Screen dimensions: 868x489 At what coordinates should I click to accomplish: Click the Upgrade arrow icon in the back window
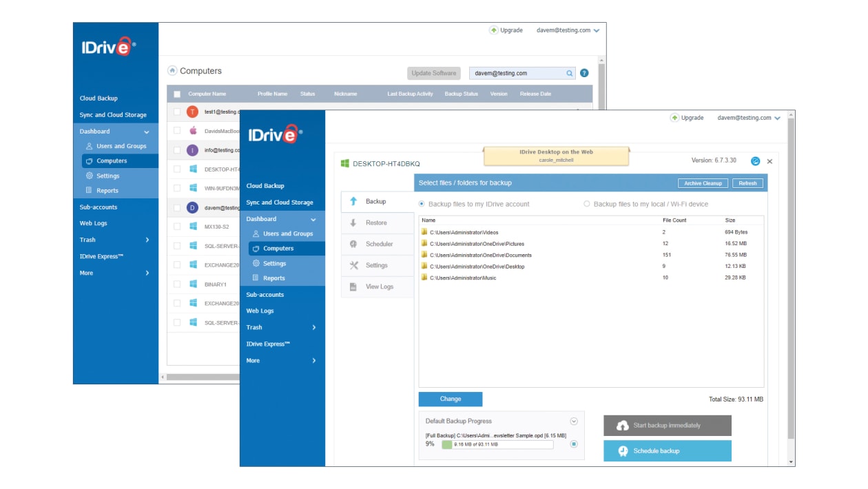[493, 30]
